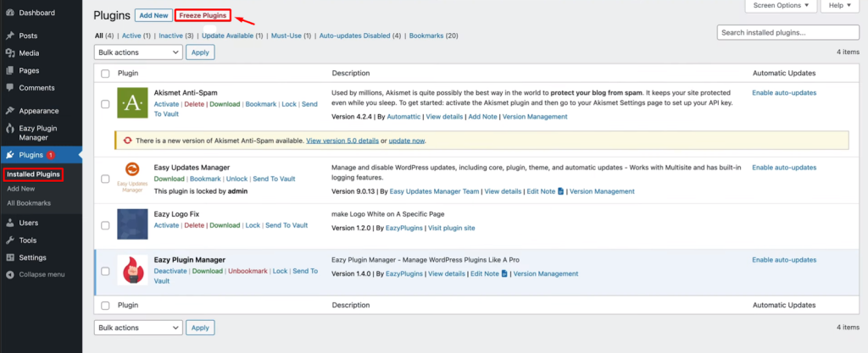868x353 pixels.
Task: Filter by Update Available plugins
Action: coord(227,36)
